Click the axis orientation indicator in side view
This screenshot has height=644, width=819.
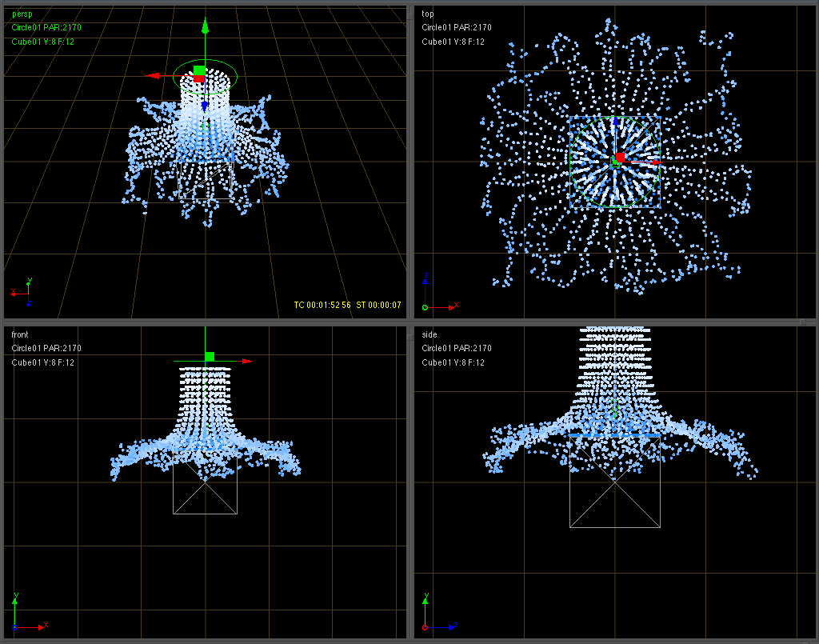pos(441,612)
